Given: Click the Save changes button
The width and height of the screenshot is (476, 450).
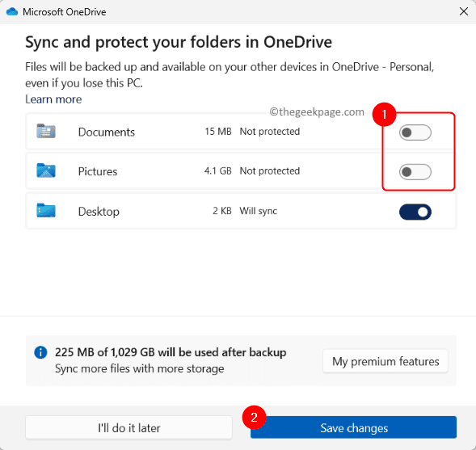Looking at the screenshot, I should [x=353, y=427].
